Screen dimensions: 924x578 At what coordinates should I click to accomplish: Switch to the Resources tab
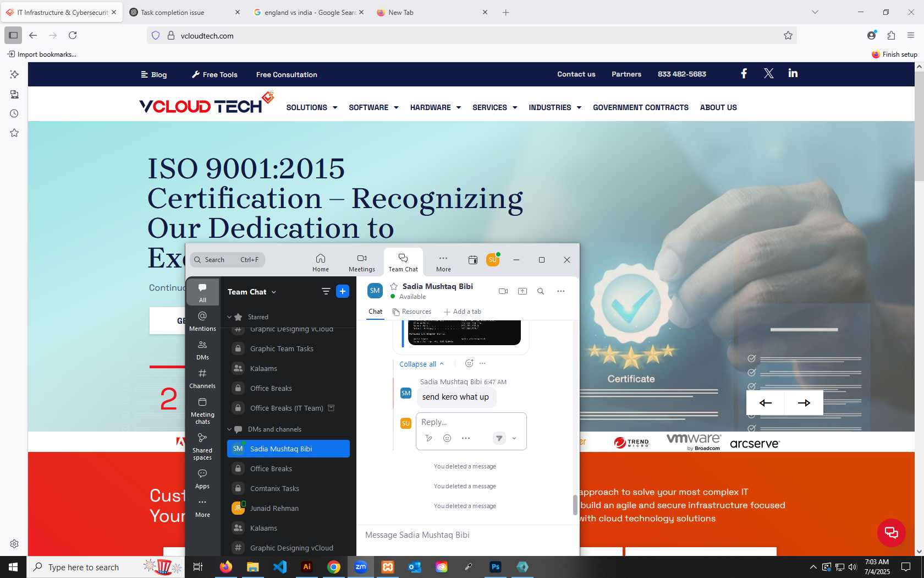click(x=412, y=312)
